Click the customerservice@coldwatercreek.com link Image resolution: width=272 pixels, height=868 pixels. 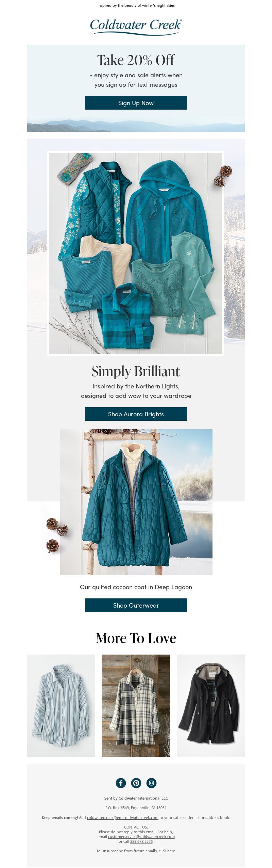pos(141,837)
